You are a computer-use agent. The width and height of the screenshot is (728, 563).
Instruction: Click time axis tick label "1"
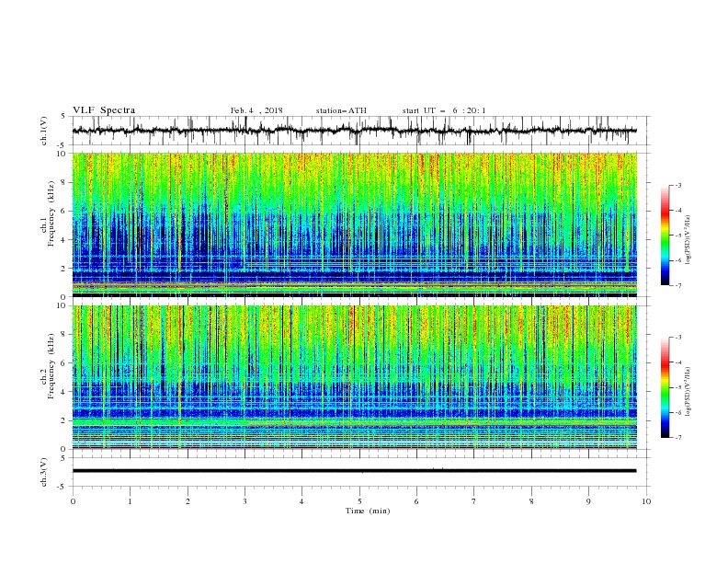point(131,501)
